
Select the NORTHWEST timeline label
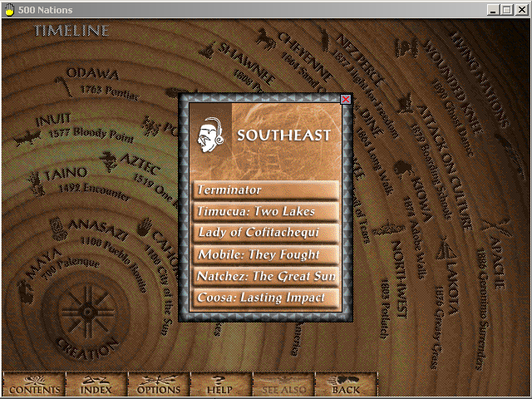click(x=399, y=279)
